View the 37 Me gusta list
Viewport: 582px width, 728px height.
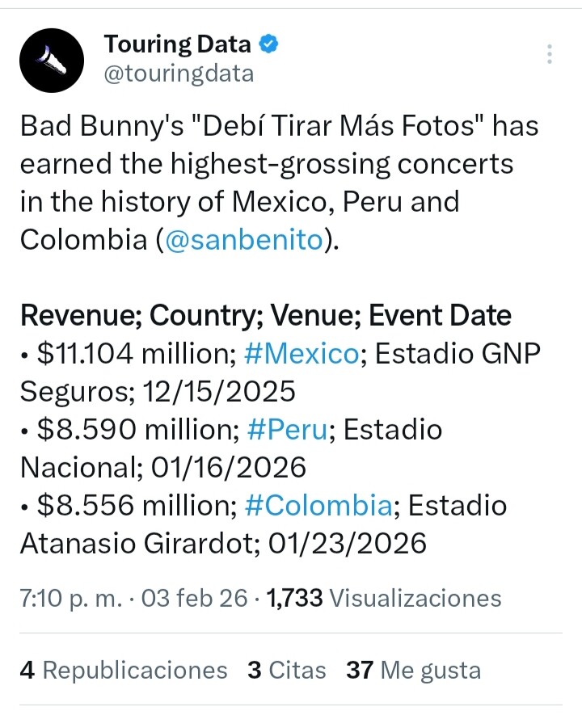(413, 670)
